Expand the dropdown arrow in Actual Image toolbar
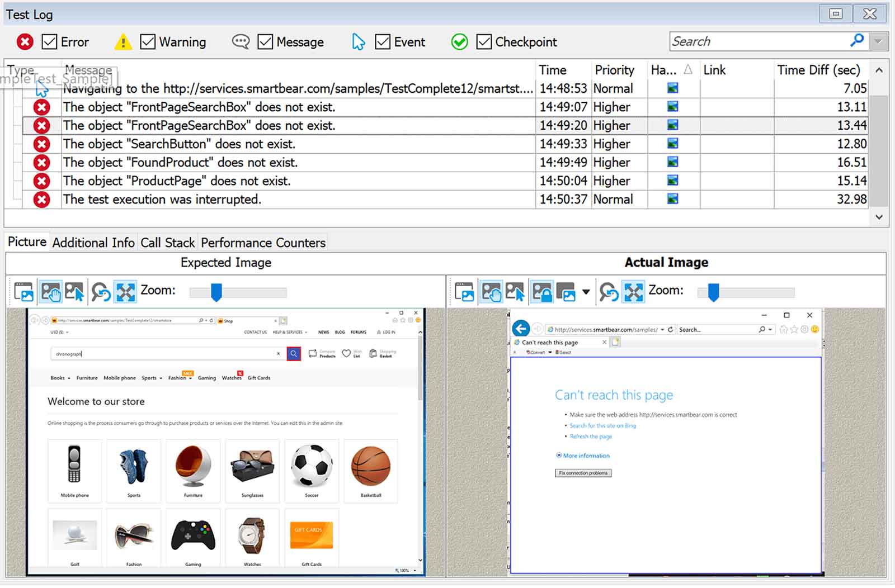Screen dimensions: 895x588 586,292
